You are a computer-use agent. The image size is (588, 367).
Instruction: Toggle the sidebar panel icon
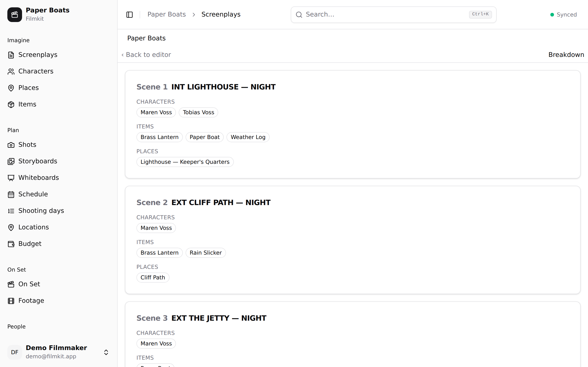coord(130,14)
